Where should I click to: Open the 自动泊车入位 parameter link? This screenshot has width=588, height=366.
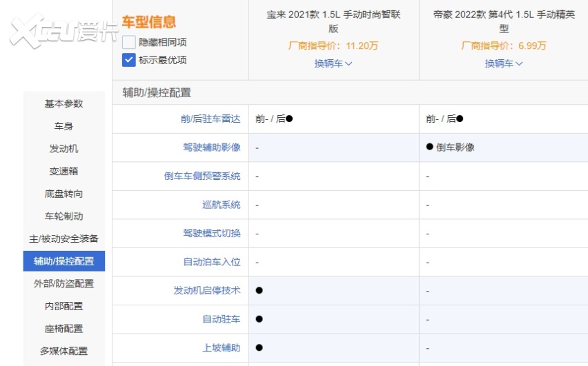pos(212,262)
